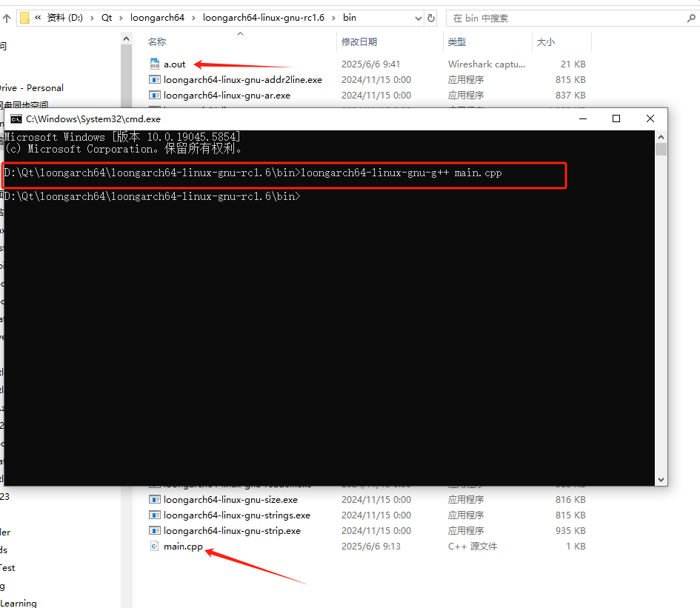Click the cmd.exe title bar icon
This screenshot has width=700, height=608.
(16, 119)
